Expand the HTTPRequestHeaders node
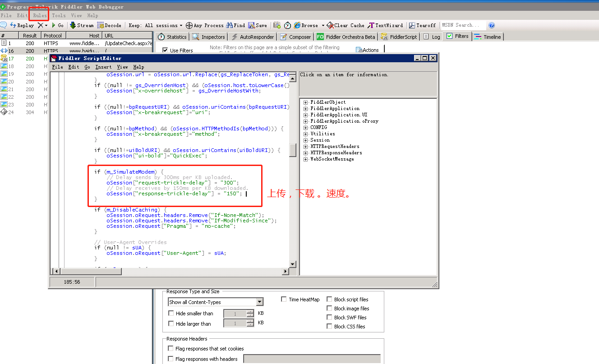Image resolution: width=599 pixels, height=364 pixels. pos(305,147)
